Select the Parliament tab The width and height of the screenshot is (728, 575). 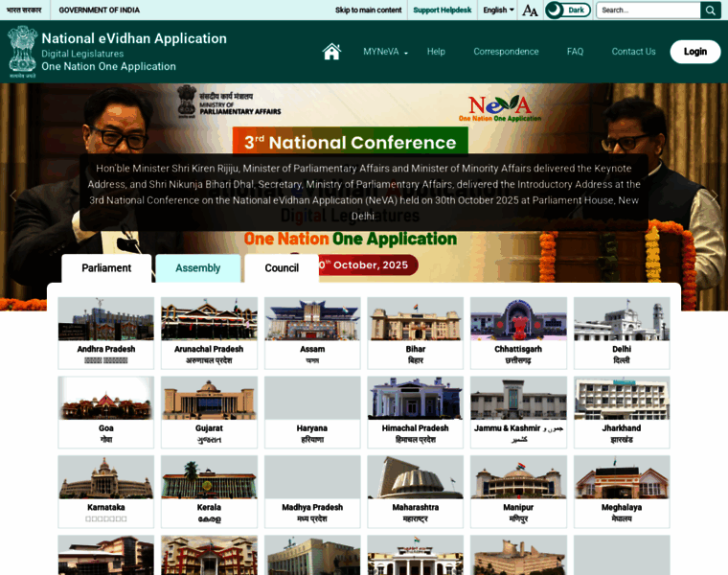[106, 268]
